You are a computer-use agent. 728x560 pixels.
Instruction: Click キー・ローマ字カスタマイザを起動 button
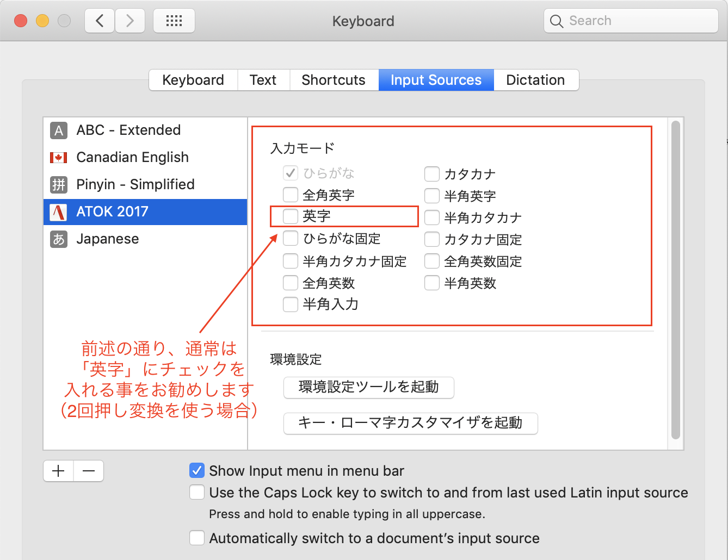coord(411,423)
